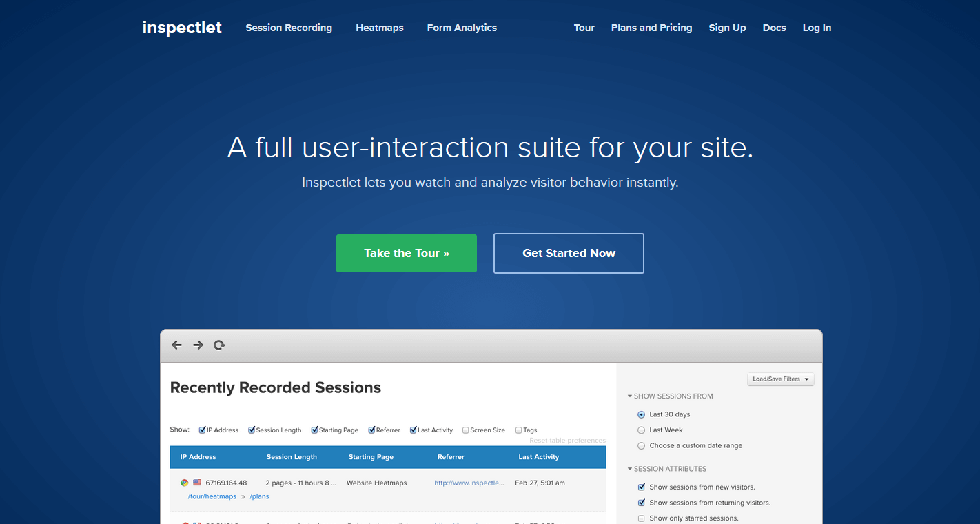
Task: Enable the Screen Size column checkbox
Action: pyautogui.click(x=465, y=430)
